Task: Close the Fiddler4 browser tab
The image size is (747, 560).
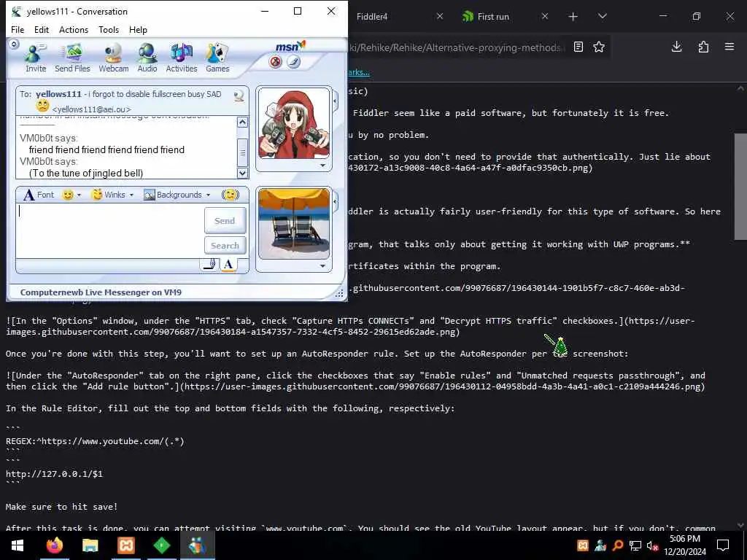Action: coord(440,17)
